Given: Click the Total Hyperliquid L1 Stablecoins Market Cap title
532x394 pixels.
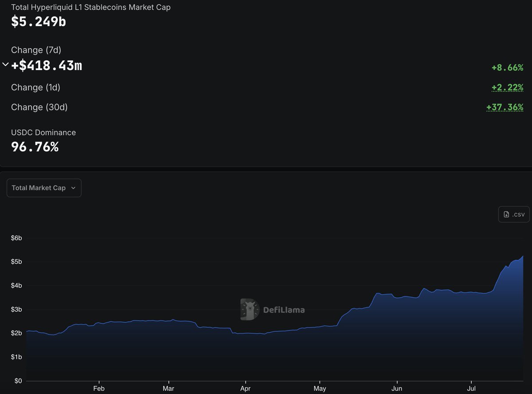Looking at the screenshot, I should tap(91, 7).
